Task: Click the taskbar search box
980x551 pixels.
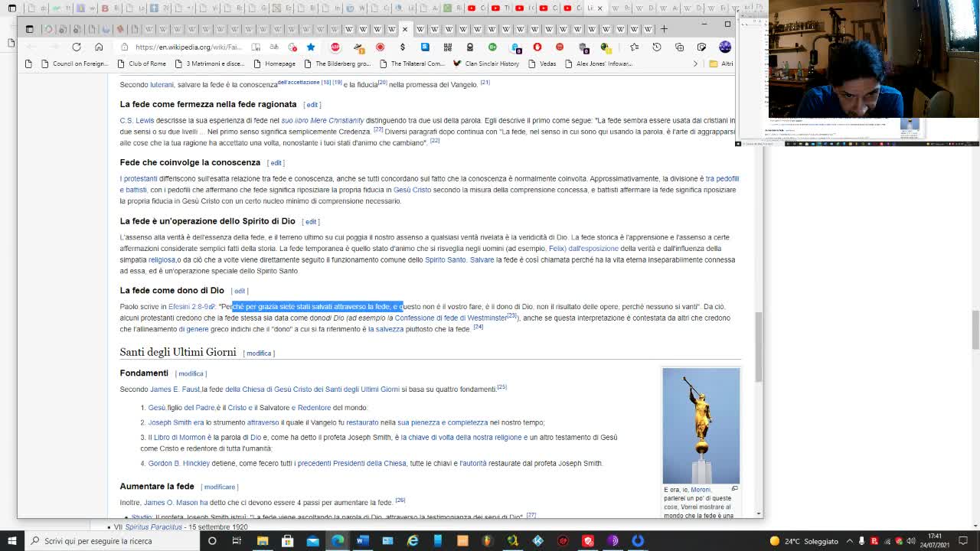Action: (113, 541)
